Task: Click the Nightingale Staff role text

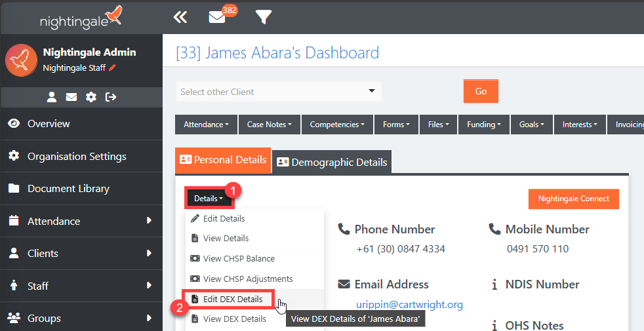Action: point(74,68)
